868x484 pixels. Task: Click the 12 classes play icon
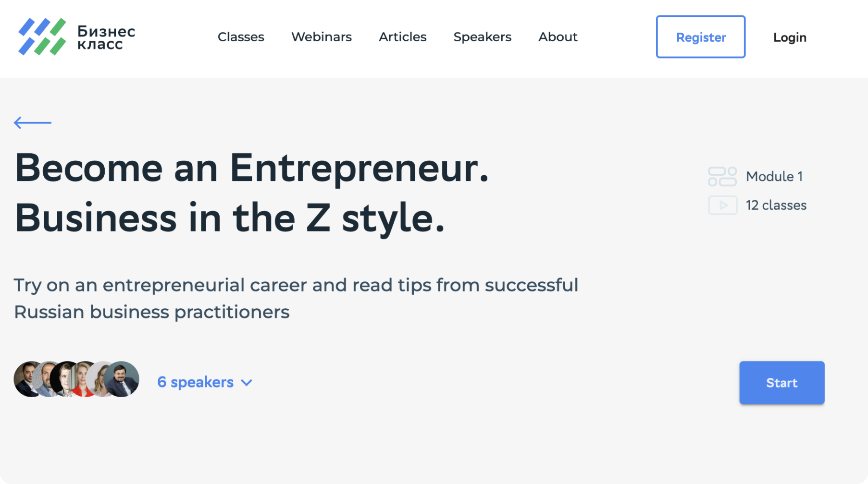pyautogui.click(x=722, y=206)
